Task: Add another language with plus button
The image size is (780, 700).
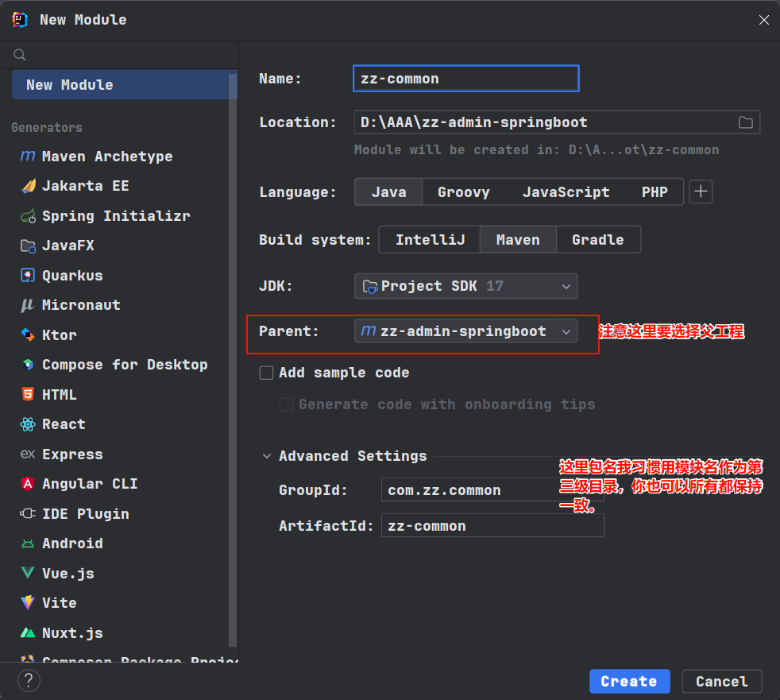Action: 701,192
